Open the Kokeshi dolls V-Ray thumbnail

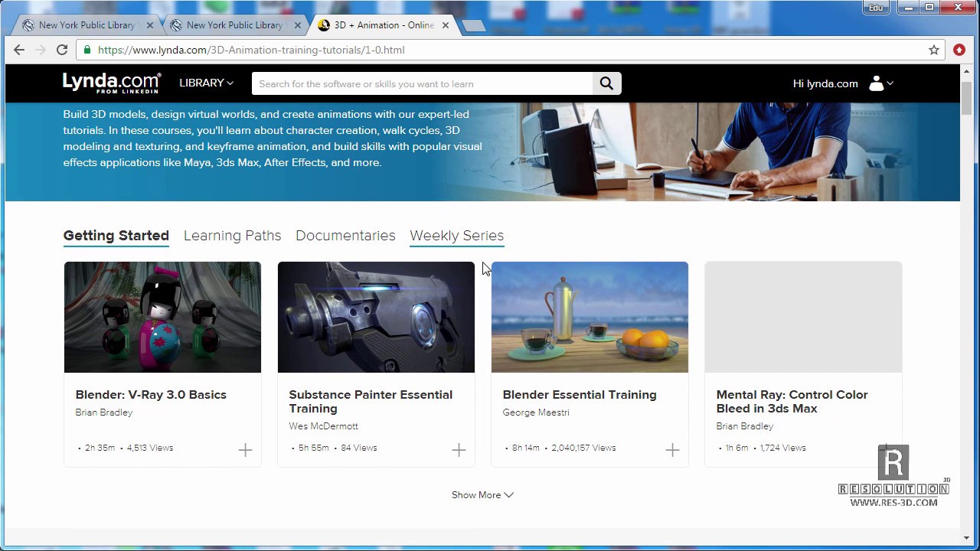pos(162,317)
